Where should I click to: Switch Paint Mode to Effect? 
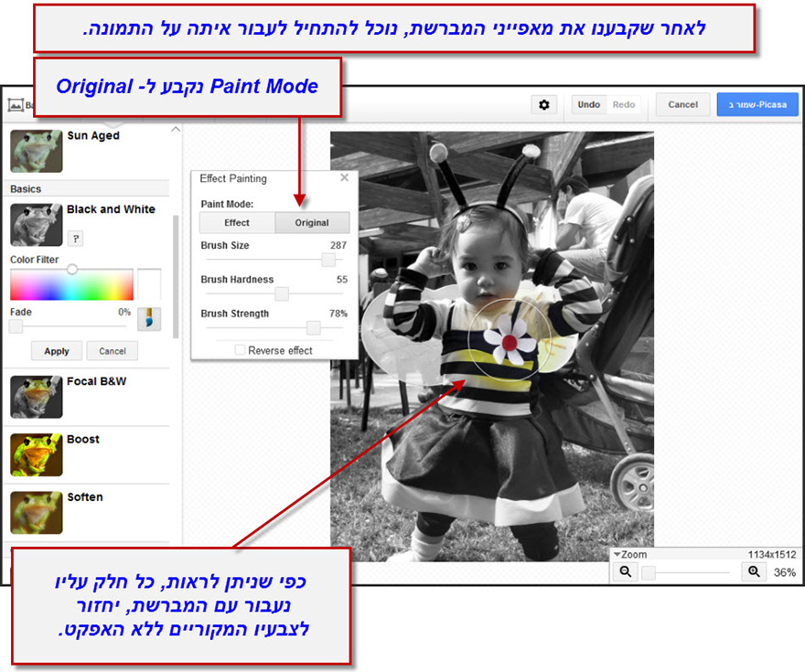click(x=237, y=223)
